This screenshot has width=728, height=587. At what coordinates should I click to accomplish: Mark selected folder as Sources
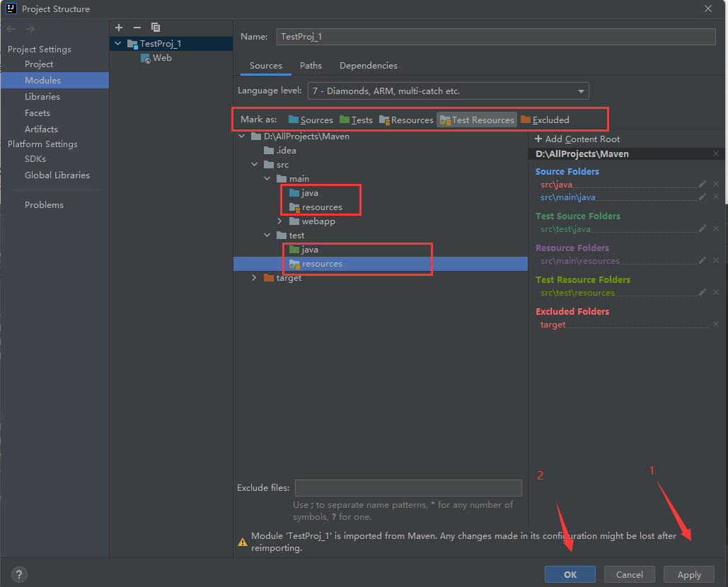coord(311,120)
